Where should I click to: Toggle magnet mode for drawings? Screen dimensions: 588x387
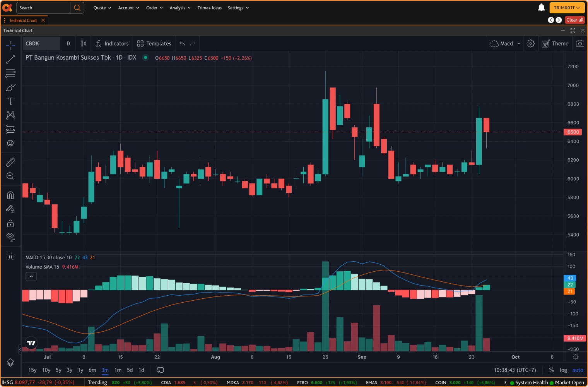[10, 195]
